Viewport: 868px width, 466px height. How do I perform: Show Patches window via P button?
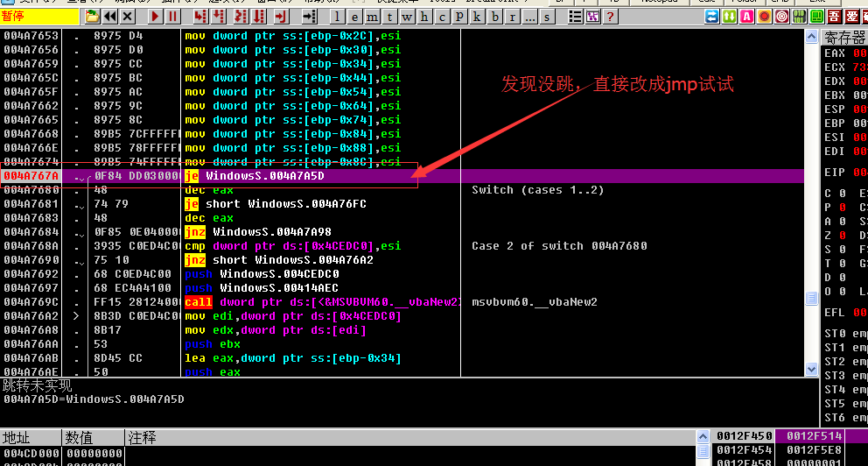(x=458, y=17)
